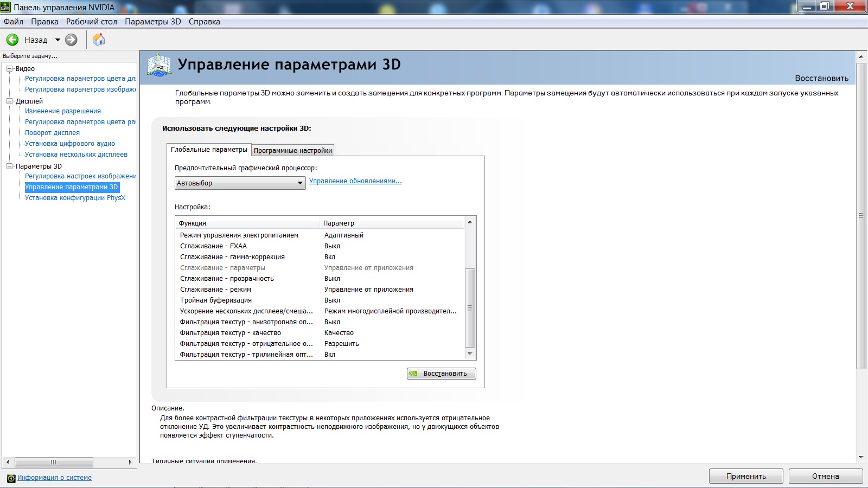This screenshot has height=488, width=868.
Task: Select Фильтрация текстур - трилинейная row
Action: pos(320,355)
